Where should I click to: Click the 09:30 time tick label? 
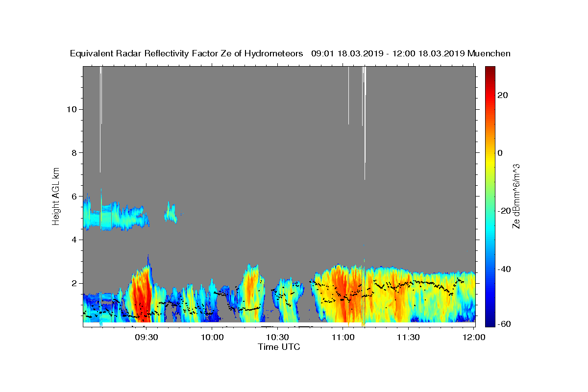pyautogui.click(x=146, y=337)
